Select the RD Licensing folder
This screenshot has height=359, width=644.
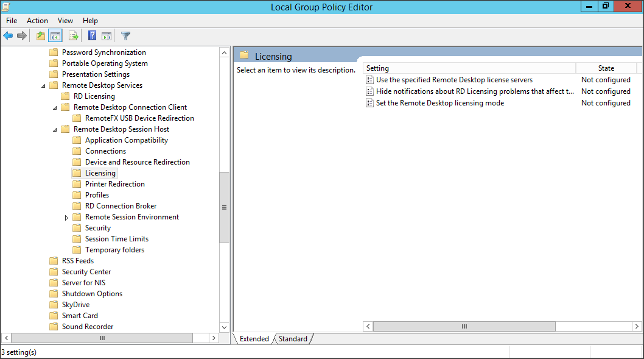click(94, 96)
